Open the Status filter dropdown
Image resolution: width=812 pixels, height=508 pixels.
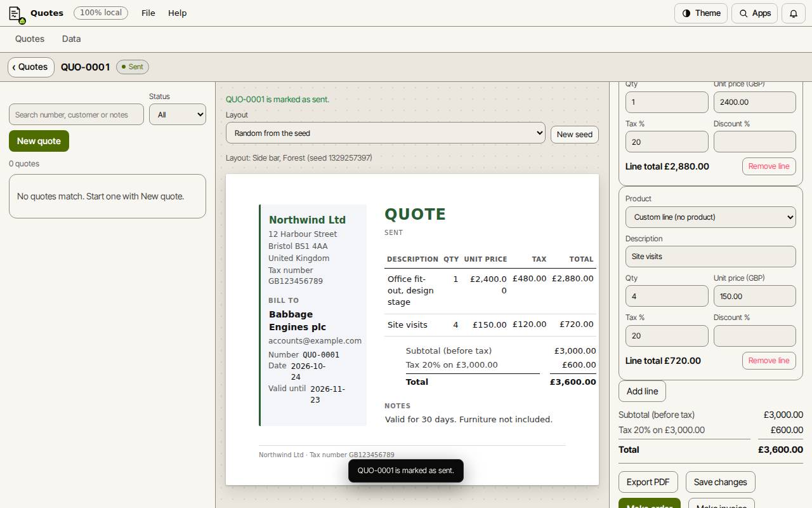[x=178, y=114]
